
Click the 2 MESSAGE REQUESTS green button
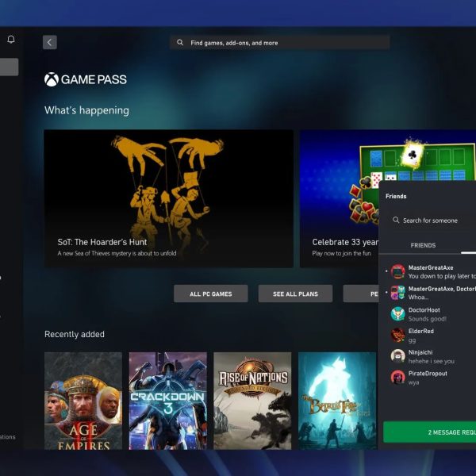pyautogui.click(x=429, y=432)
